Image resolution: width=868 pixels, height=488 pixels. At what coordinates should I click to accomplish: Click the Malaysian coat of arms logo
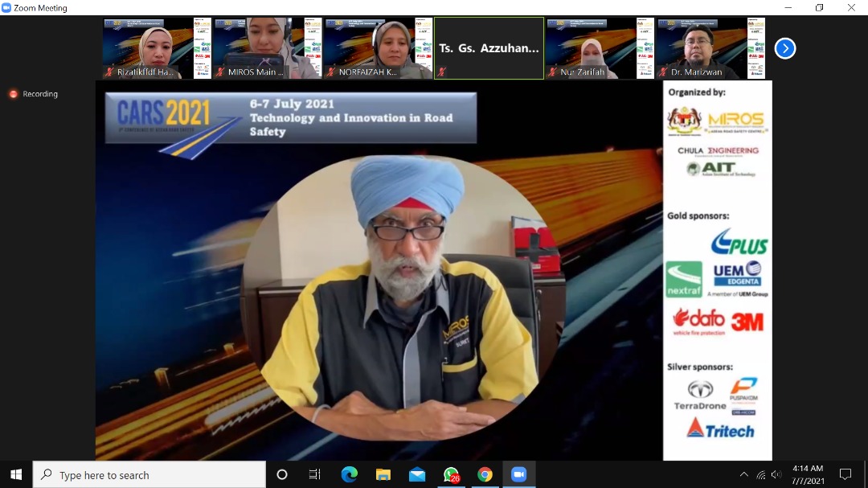coord(685,121)
